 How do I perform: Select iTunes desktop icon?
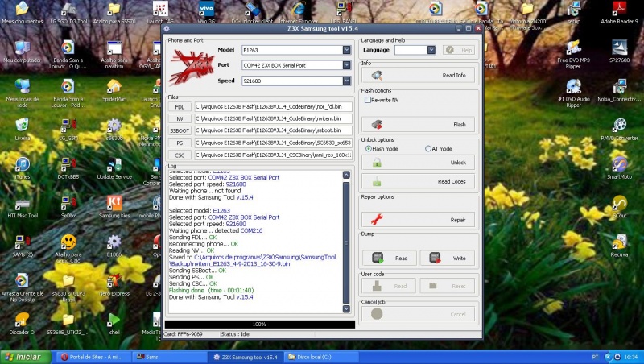[x=23, y=168]
